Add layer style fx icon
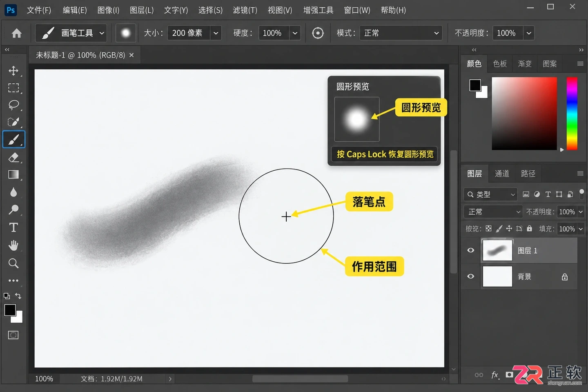Screen dimensions: 588x392 tap(495, 375)
